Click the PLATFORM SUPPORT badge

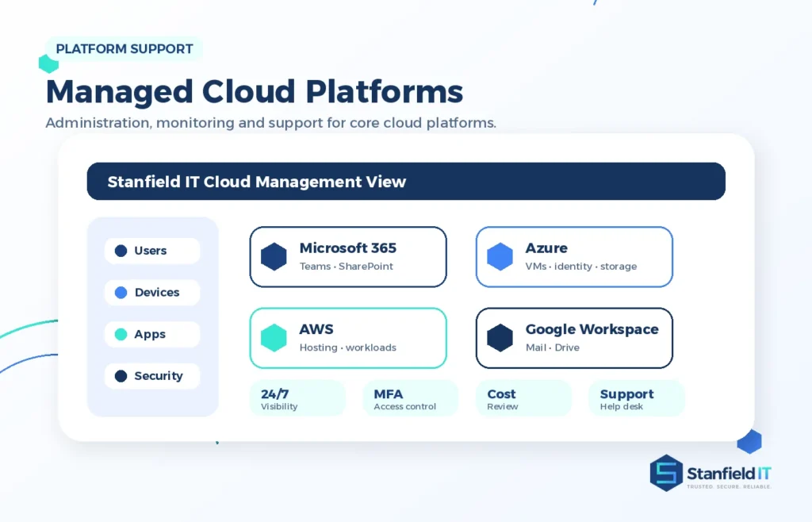[124, 48]
